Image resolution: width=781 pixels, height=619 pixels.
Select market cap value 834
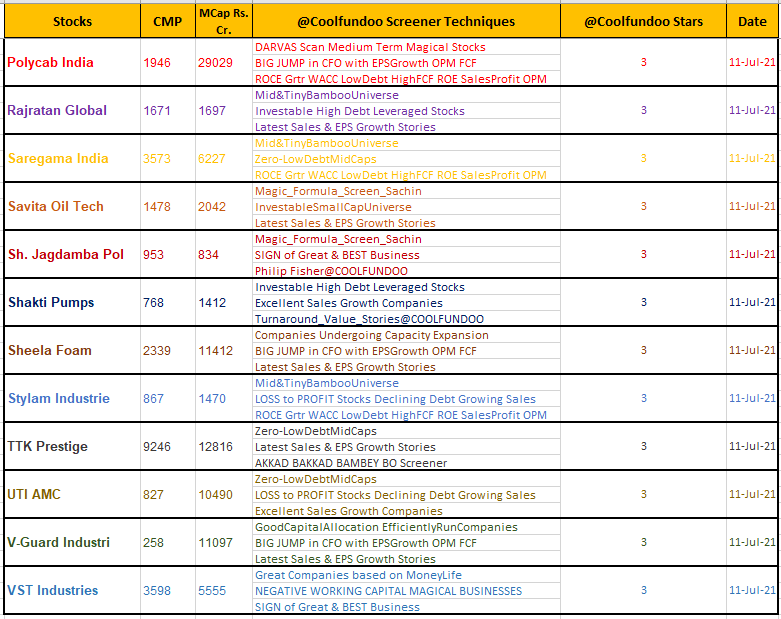point(224,254)
